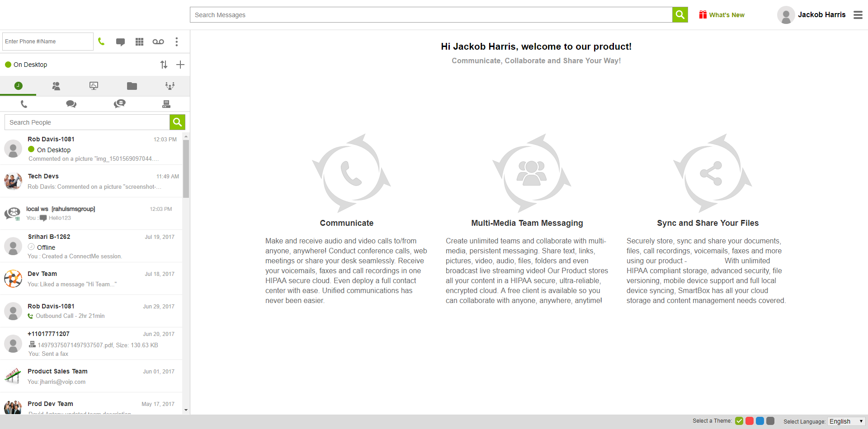Expand the three-dot more options menu
This screenshot has width=868, height=429.
[177, 42]
